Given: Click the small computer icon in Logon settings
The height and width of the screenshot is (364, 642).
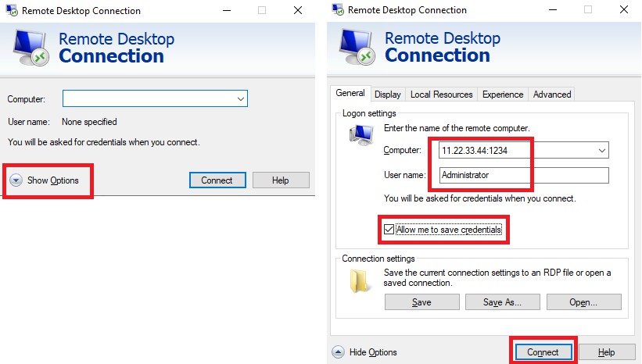Looking at the screenshot, I should 361,135.
